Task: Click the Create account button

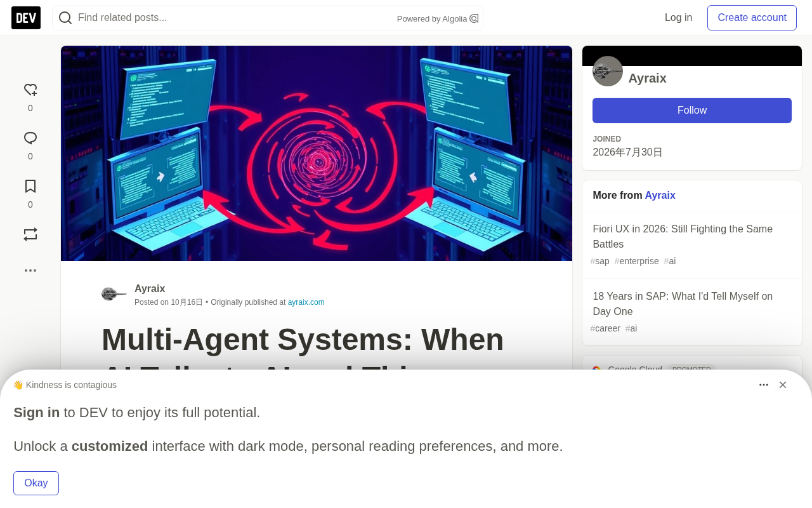Action: 752,18
